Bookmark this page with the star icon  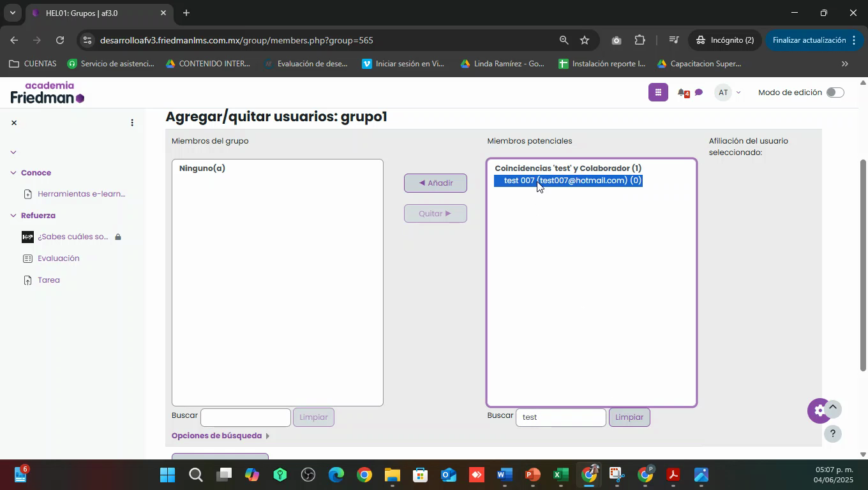click(585, 40)
